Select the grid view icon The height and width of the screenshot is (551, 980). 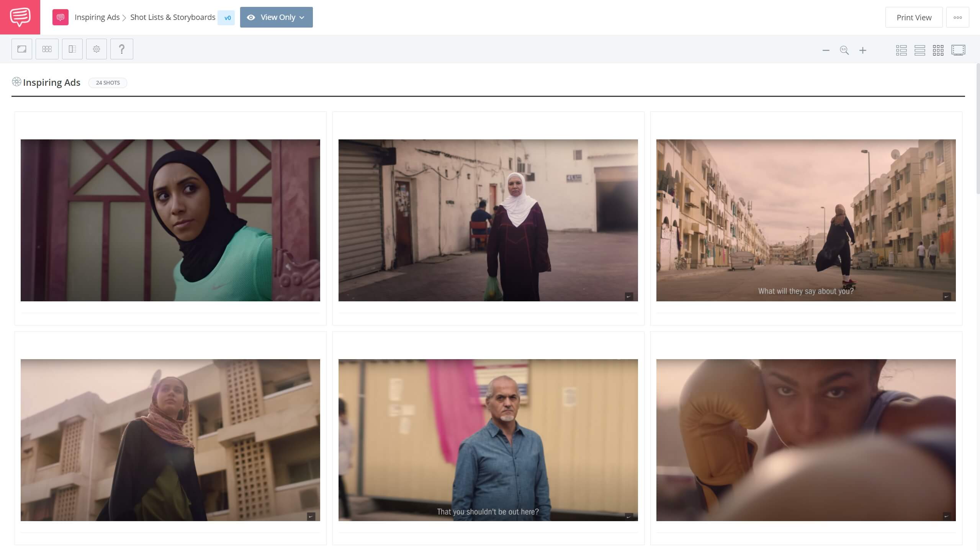point(937,50)
